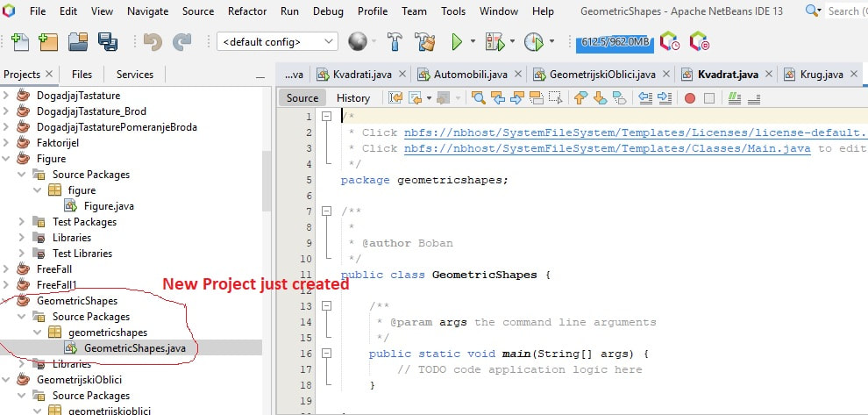Viewport: 868px width, 415px height.
Task: Open Profile Project dropdown arrow
Action: pos(551,41)
